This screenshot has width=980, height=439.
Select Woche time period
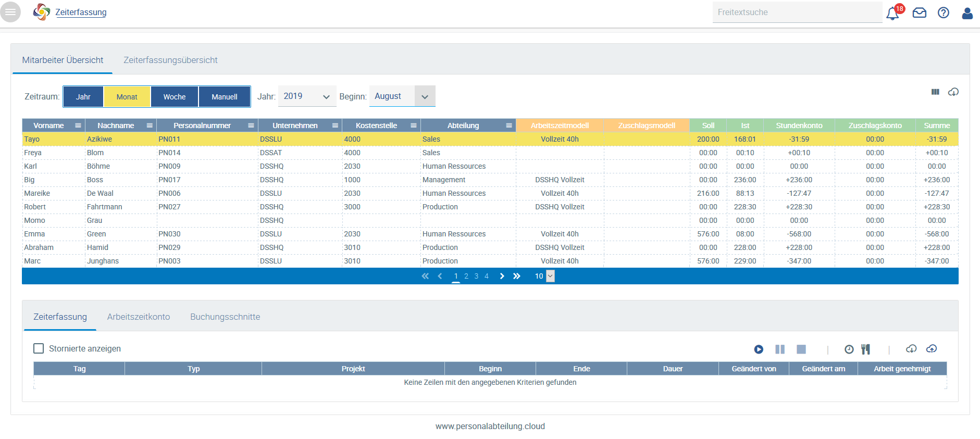pyautogui.click(x=175, y=97)
